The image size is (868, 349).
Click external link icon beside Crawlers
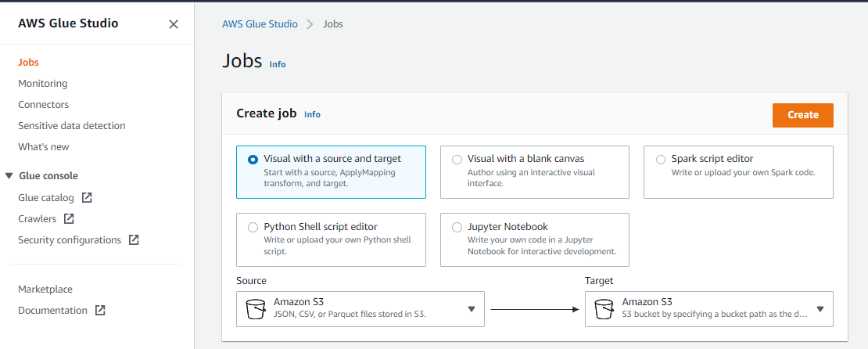pyautogui.click(x=69, y=219)
